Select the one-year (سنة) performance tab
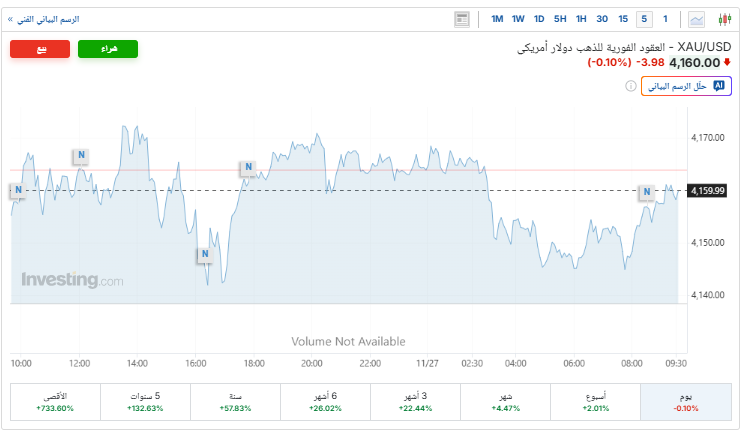This screenshot has height=433, width=744. tap(235, 402)
